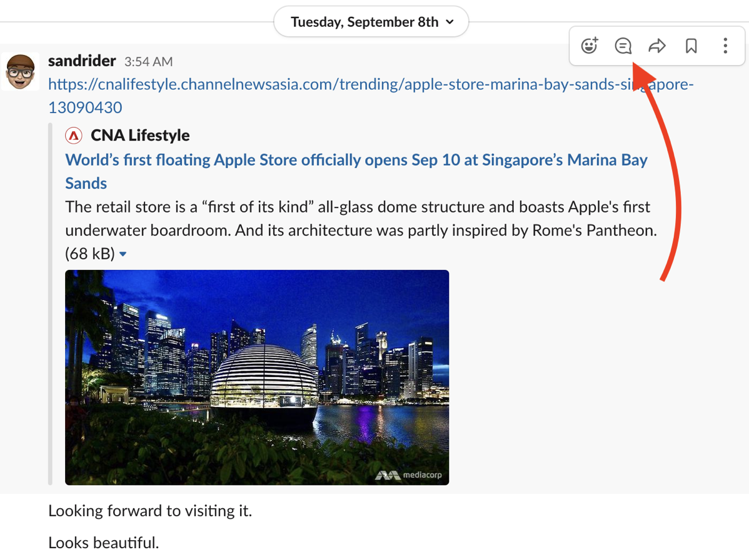Add an emoji reaction to the message
This screenshot has height=560, width=749.
[x=590, y=46]
